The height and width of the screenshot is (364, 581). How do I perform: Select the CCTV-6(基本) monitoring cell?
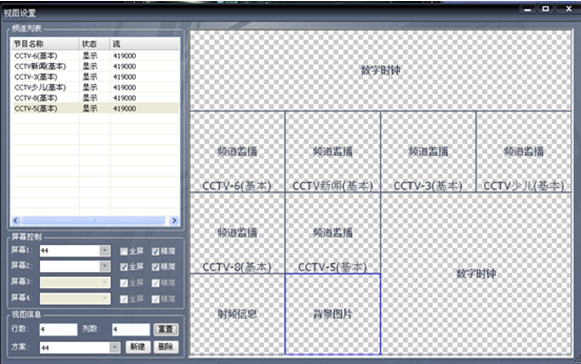[237, 151]
